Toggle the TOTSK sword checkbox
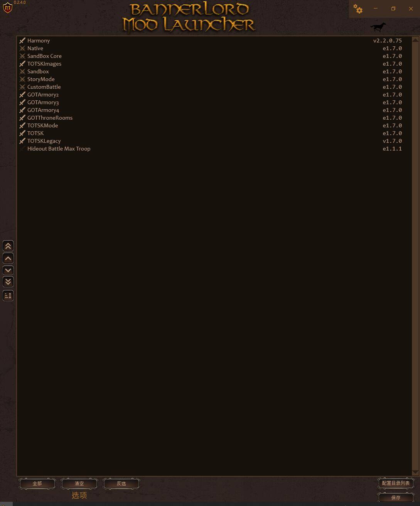The image size is (420, 506). [22, 133]
